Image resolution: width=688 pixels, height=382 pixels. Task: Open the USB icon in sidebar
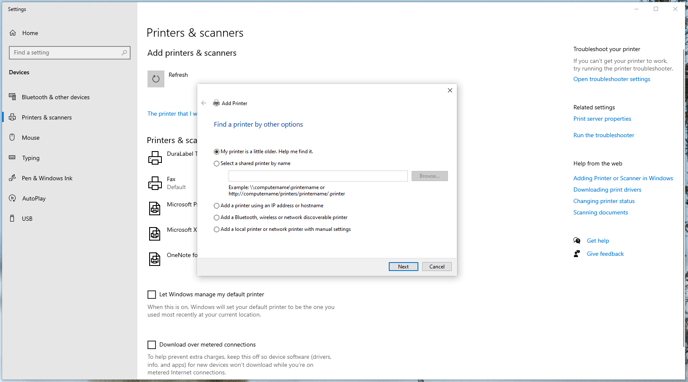click(x=12, y=218)
